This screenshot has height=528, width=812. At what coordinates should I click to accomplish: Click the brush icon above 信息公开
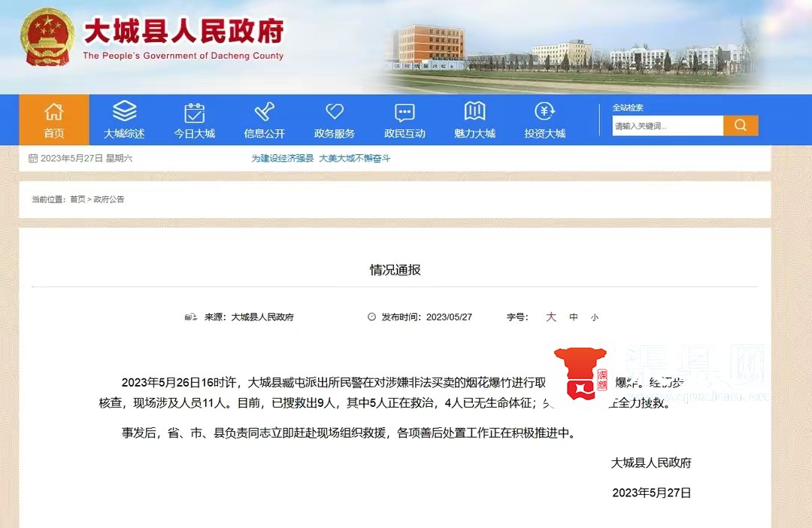[x=265, y=112]
